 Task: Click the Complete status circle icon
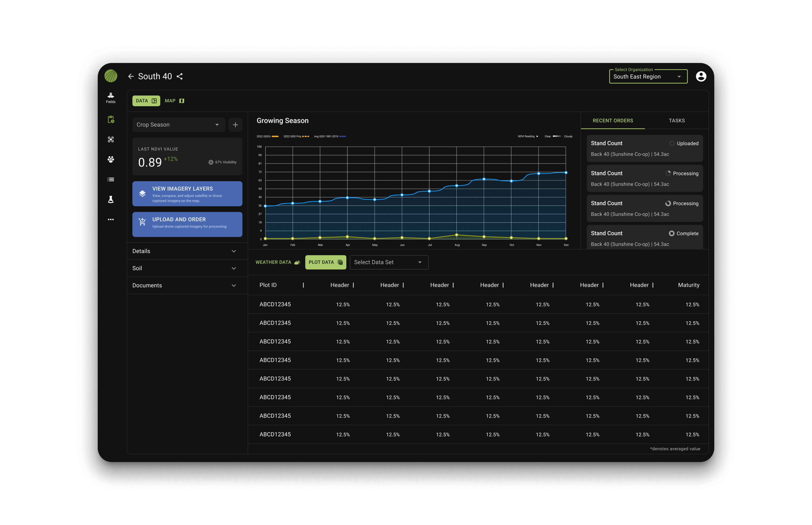[671, 234]
